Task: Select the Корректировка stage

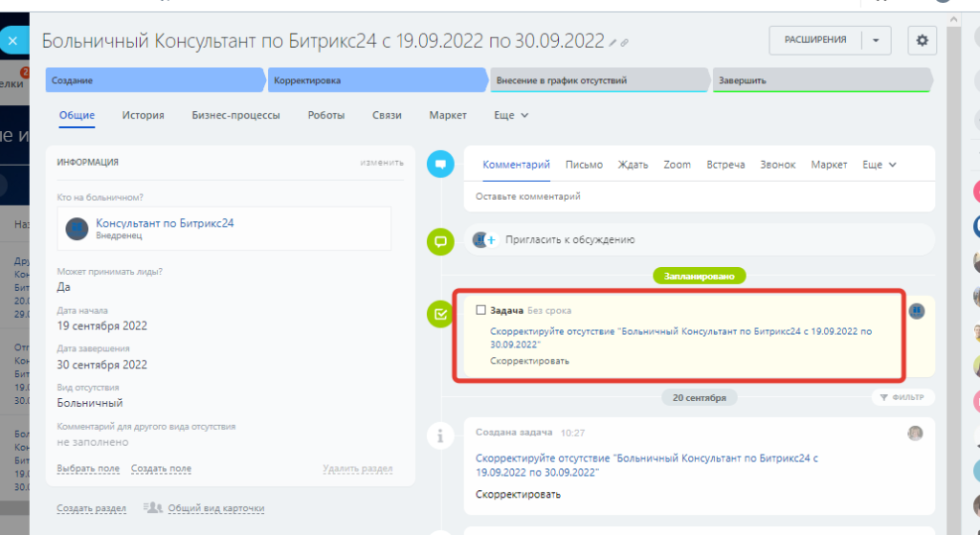Action: click(x=377, y=80)
